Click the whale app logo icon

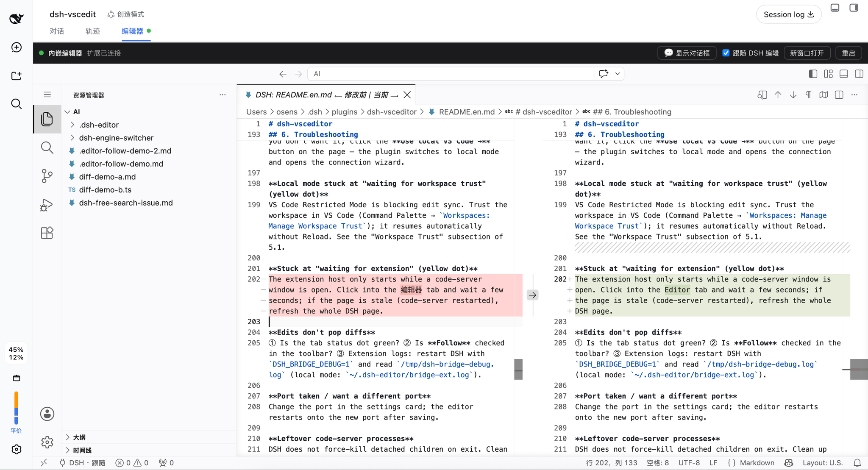16,18
